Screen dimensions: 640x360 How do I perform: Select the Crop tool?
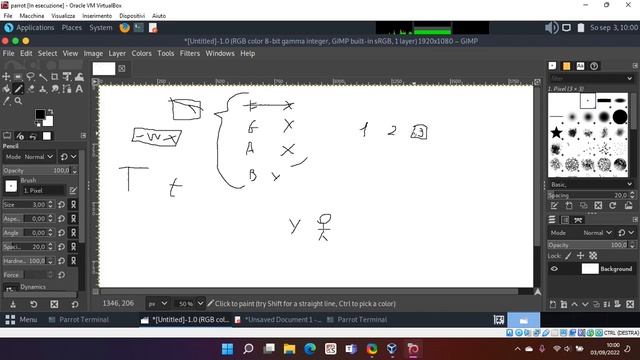click(55, 76)
